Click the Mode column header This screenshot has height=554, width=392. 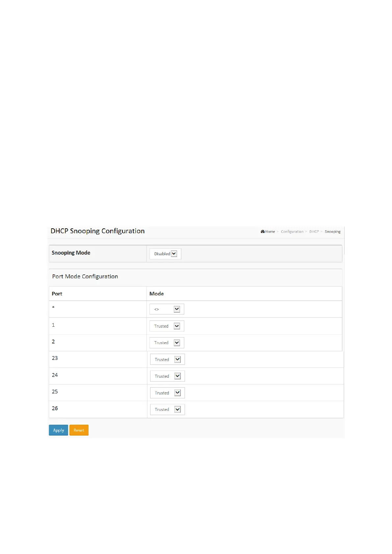point(157,294)
